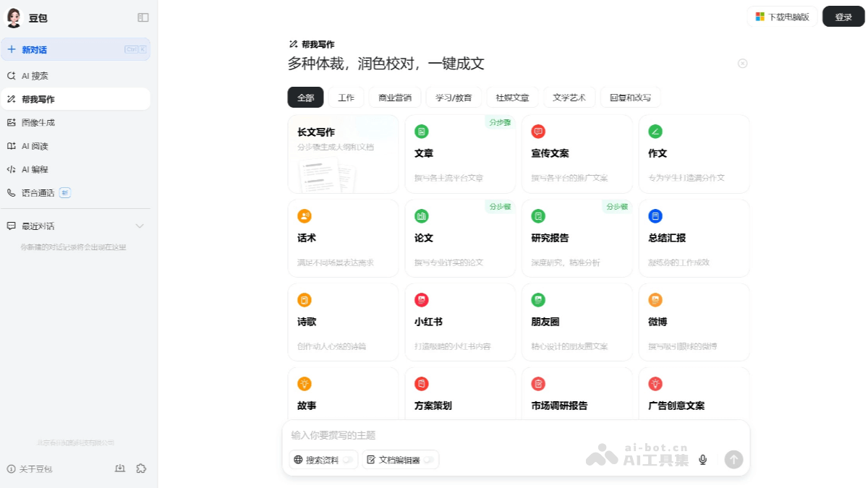The height and width of the screenshot is (488, 868).
Task: Click the 登录 button
Action: point(843,16)
